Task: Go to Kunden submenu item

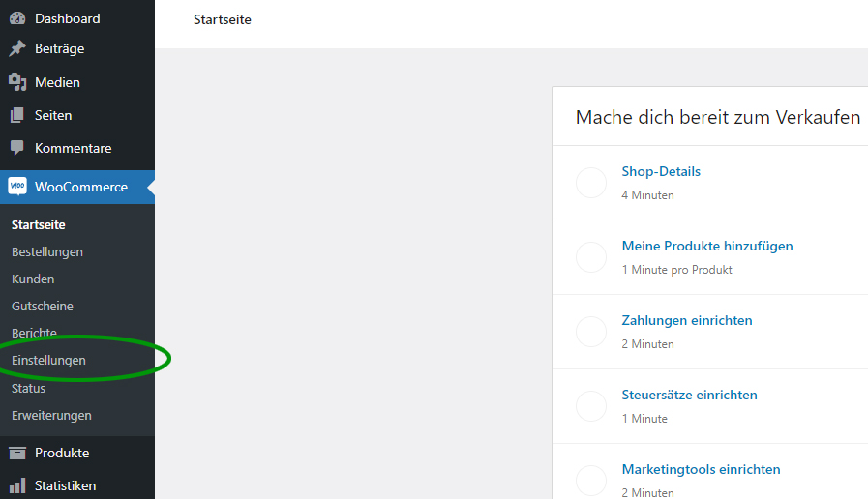Action: [x=33, y=279]
